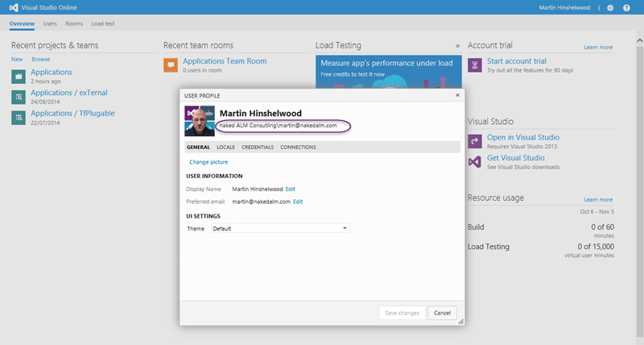The height and width of the screenshot is (345, 644).
Task: Click the 'Oct 6 - Nov 5' date range
Action: pyautogui.click(x=597, y=212)
